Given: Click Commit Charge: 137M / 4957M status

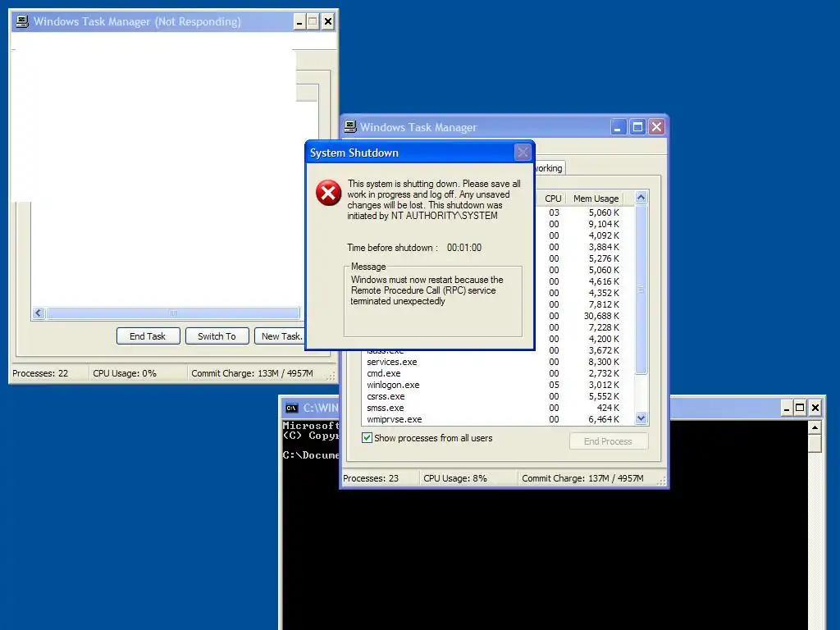Looking at the screenshot, I should coord(582,478).
